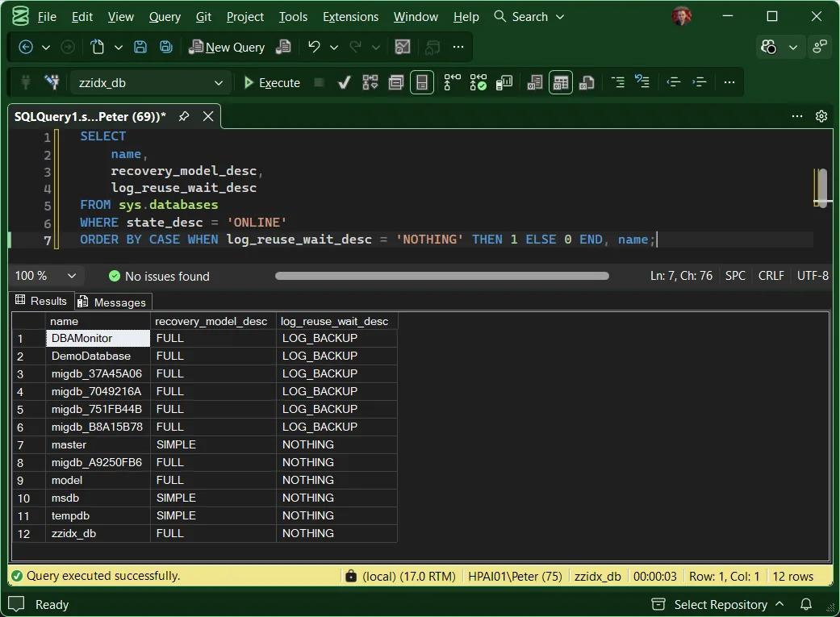
Task: Open the Query menu
Action: coord(165,17)
